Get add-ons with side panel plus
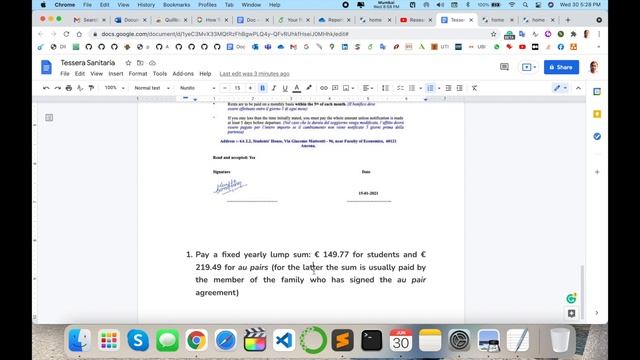Image resolution: width=640 pixels, height=360 pixels. point(597,172)
